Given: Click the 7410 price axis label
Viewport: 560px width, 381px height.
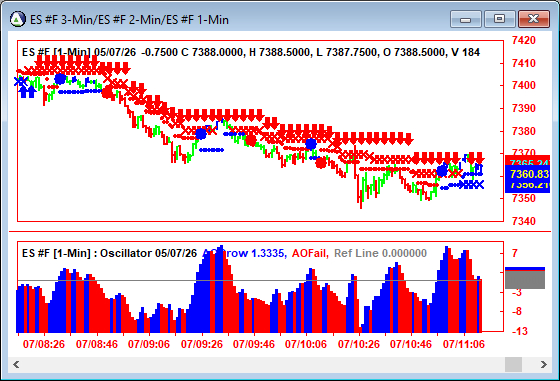Looking at the screenshot, I should click(524, 63).
